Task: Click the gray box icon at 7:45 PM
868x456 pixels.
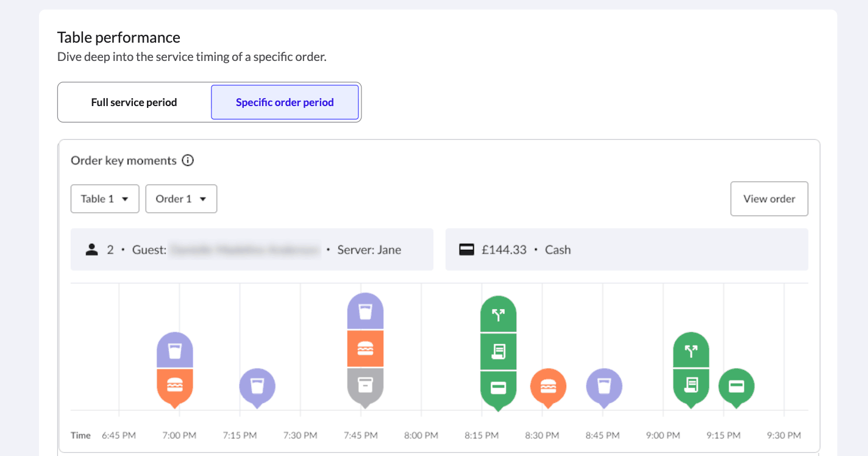Action: tap(365, 385)
